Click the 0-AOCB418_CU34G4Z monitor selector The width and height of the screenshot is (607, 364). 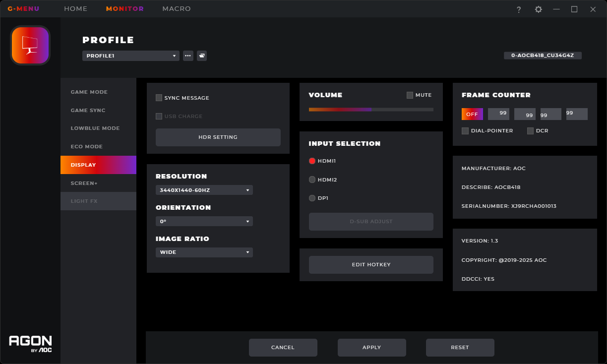click(543, 56)
